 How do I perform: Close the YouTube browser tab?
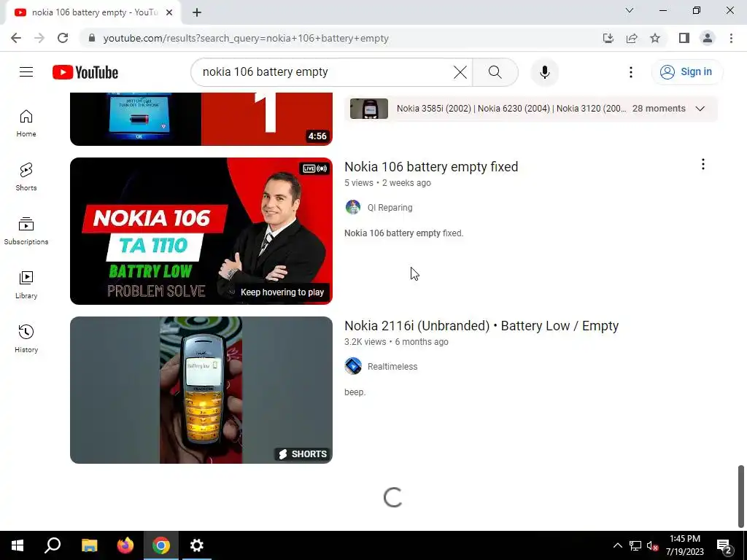pos(169,12)
